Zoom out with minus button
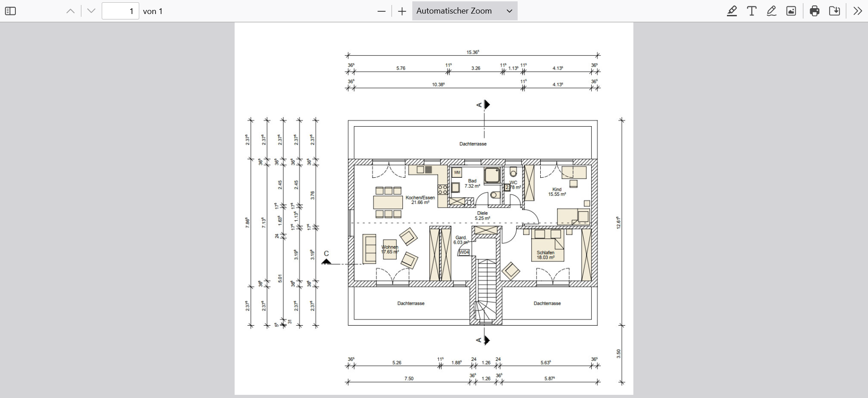The image size is (868, 398). point(382,11)
